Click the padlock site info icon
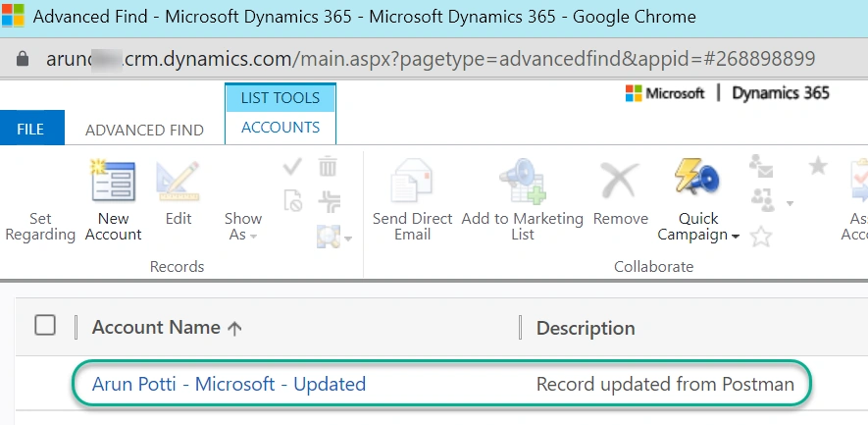The image size is (868, 425). 23,59
